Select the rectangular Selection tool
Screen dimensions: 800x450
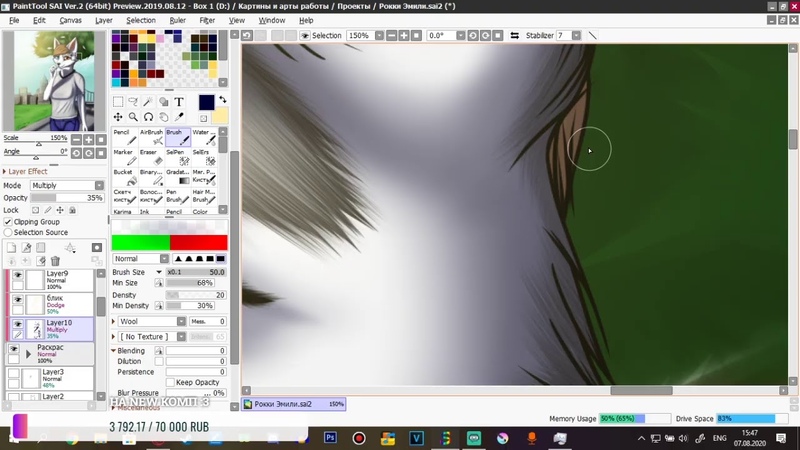(x=118, y=102)
